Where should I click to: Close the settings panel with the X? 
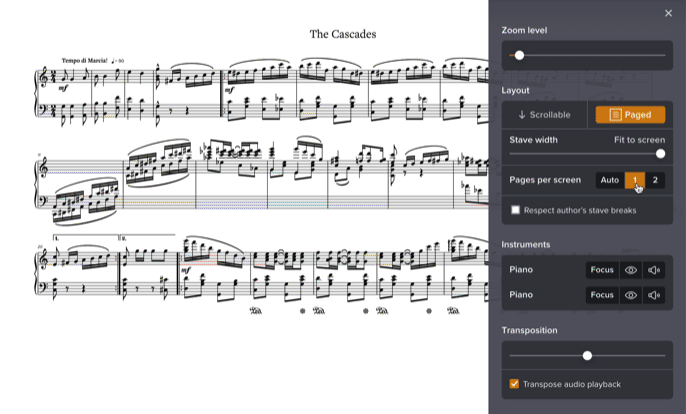tap(668, 13)
